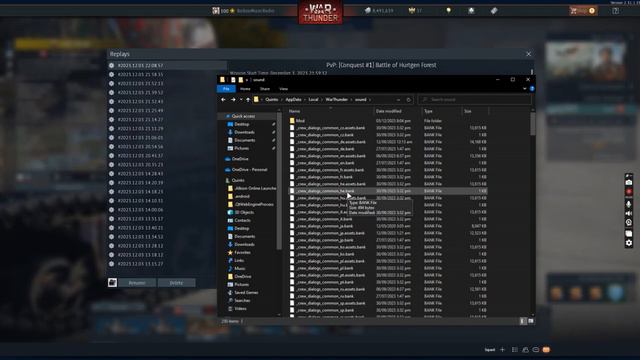640x360 pixels.
Task: Open the War Thunder shop button
Action: click(583, 11)
